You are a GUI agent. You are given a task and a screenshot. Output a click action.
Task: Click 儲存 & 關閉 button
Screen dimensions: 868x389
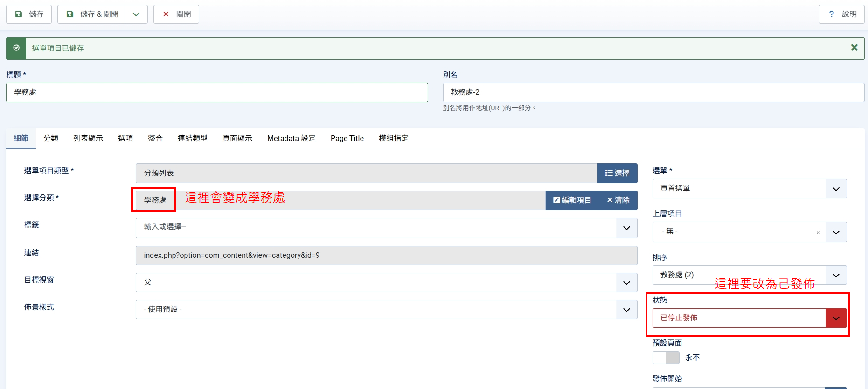91,14
